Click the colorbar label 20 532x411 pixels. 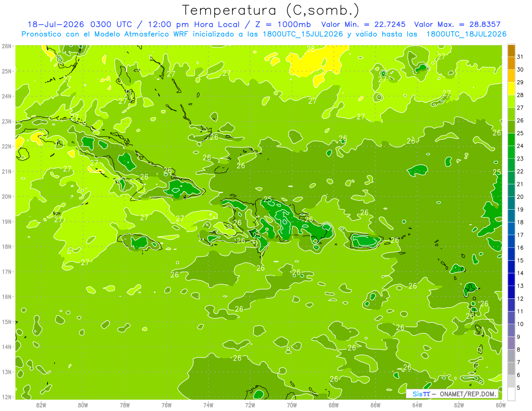pyautogui.click(x=520, y=197)
